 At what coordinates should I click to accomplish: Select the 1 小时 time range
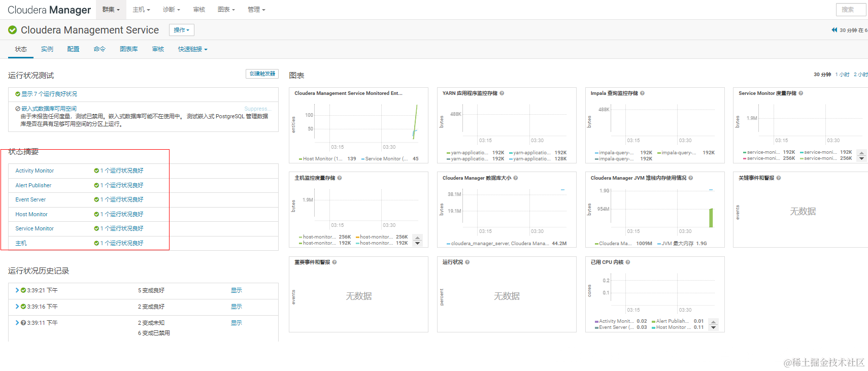842,75
